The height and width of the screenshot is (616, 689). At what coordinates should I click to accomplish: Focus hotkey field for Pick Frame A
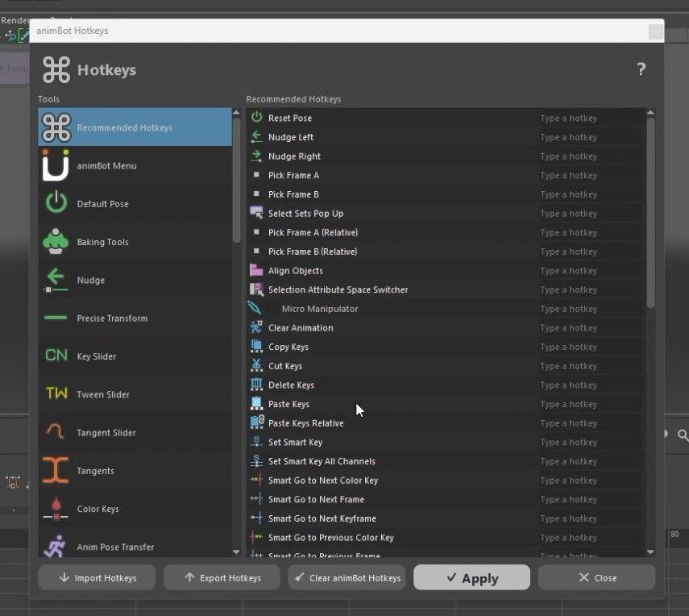click(x=590, y=175)
